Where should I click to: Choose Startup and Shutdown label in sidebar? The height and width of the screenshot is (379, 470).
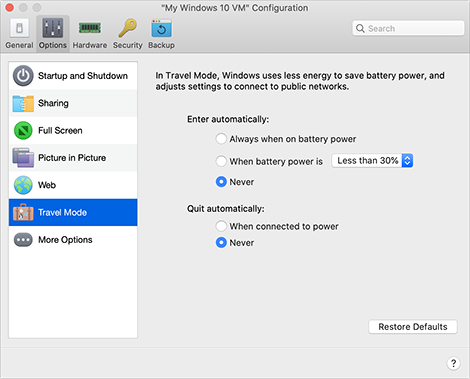83,76
